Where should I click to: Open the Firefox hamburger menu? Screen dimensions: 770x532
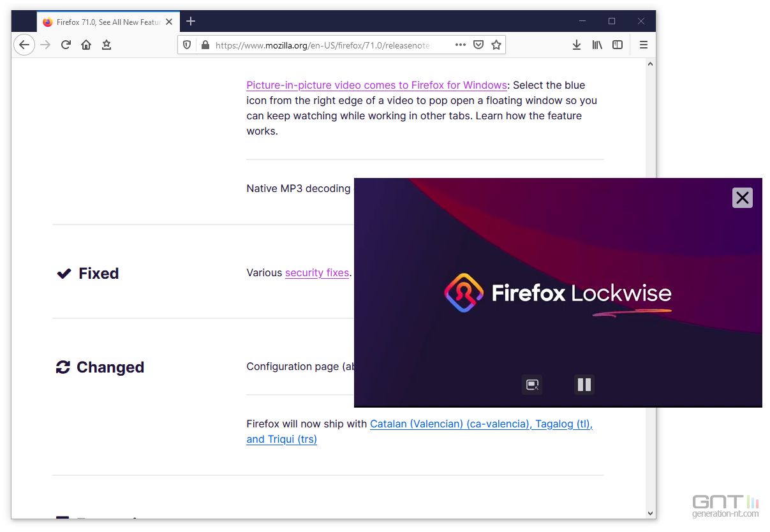[643, 45]
